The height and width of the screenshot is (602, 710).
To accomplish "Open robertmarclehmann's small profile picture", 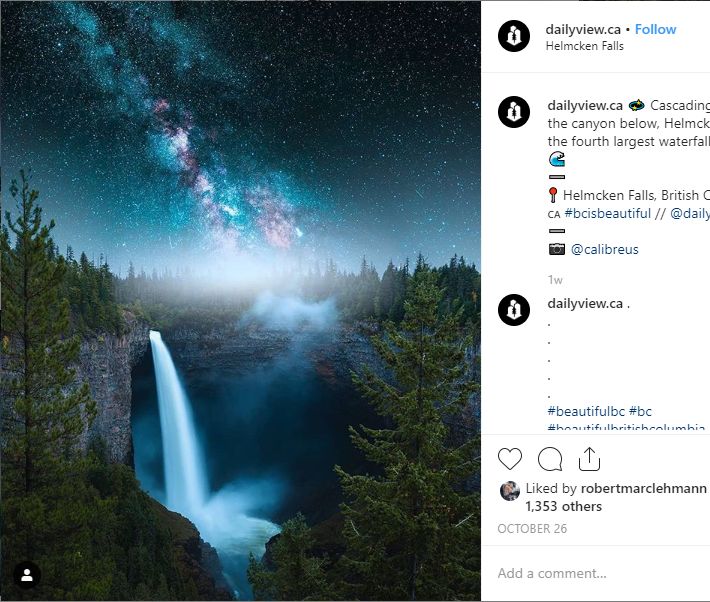I will pyautogui.click(x=510, y=491).
